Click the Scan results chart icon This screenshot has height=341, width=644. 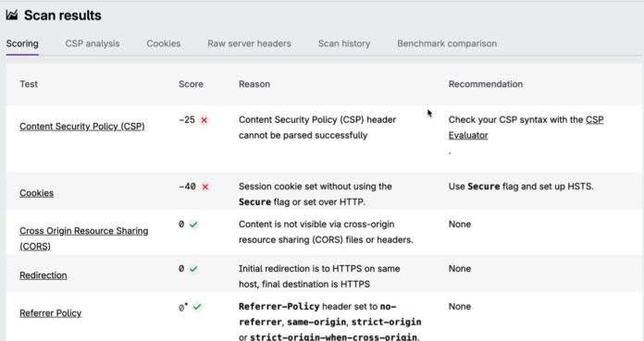pyautogui.click(x=11, y=15)
